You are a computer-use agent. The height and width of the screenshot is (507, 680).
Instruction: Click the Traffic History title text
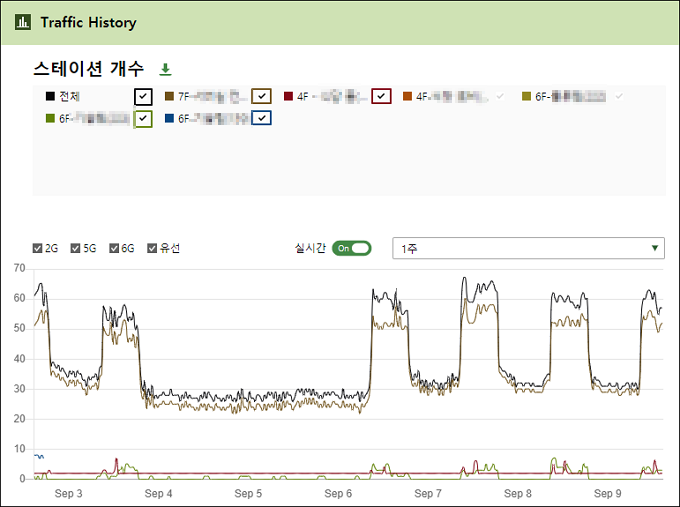pyautogui.click(x=88, y=22)
